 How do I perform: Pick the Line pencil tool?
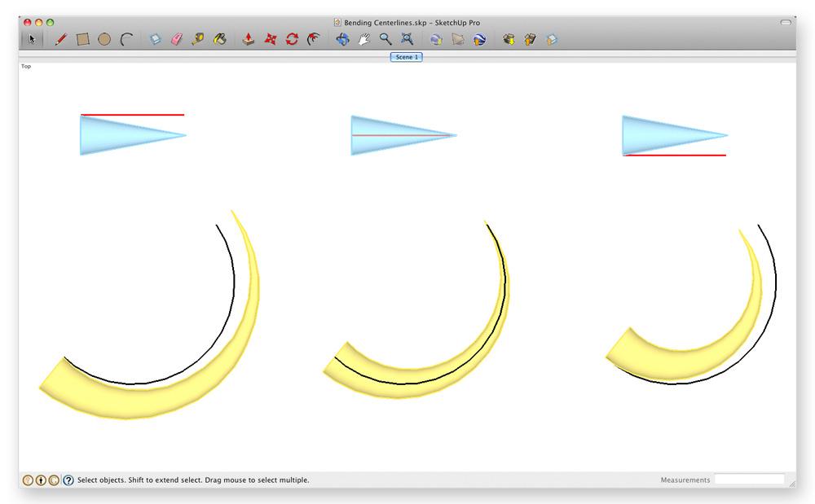coord(60,39)
